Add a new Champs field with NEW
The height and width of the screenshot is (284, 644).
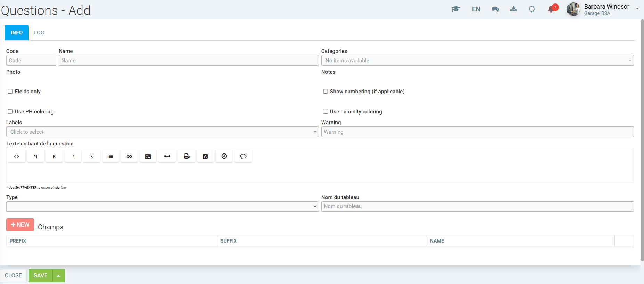pos(20,225)
